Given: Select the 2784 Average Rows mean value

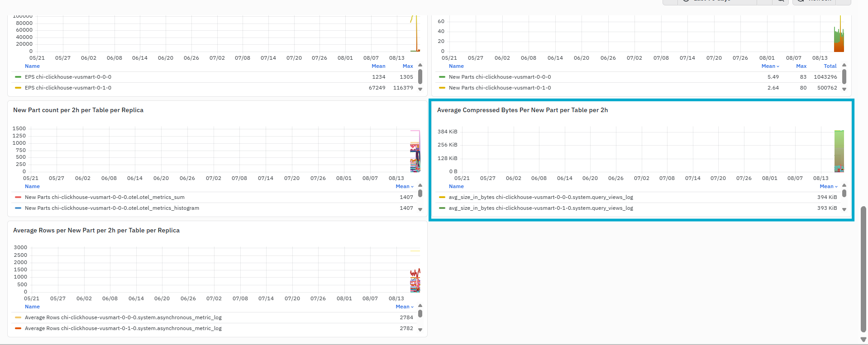Looking at the screenshot, I should 406,317.
